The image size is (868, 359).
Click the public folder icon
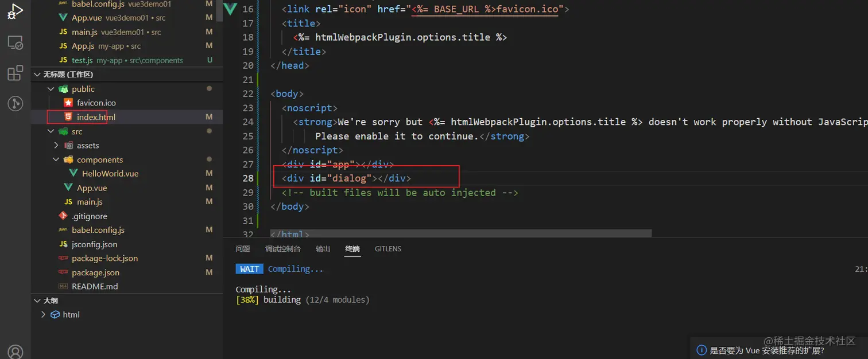pos(63,89)
